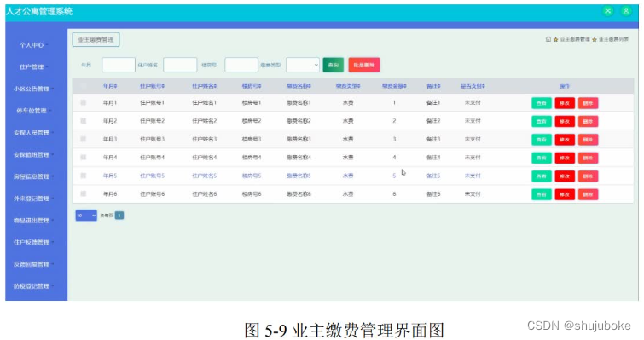Select the 业主缴费管理 tab
The image size is (644, 340).
click(x=96, y=39)
